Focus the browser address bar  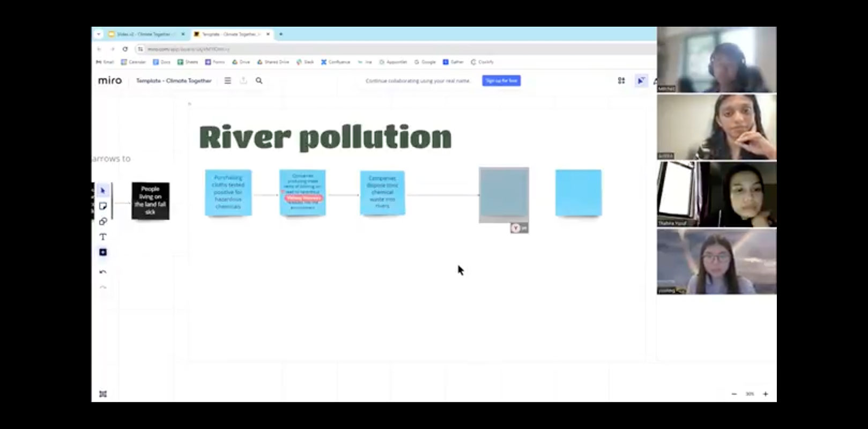coord(397,49)
